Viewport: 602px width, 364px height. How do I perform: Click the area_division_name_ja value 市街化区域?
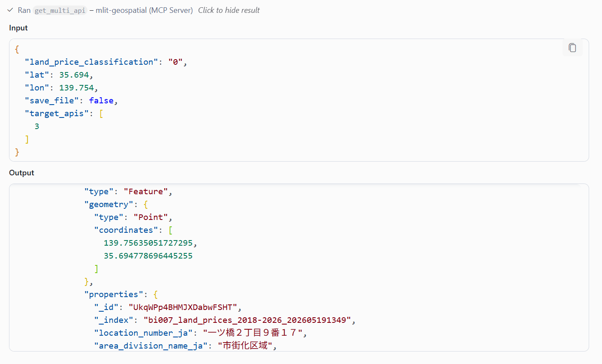click(245, 346)
